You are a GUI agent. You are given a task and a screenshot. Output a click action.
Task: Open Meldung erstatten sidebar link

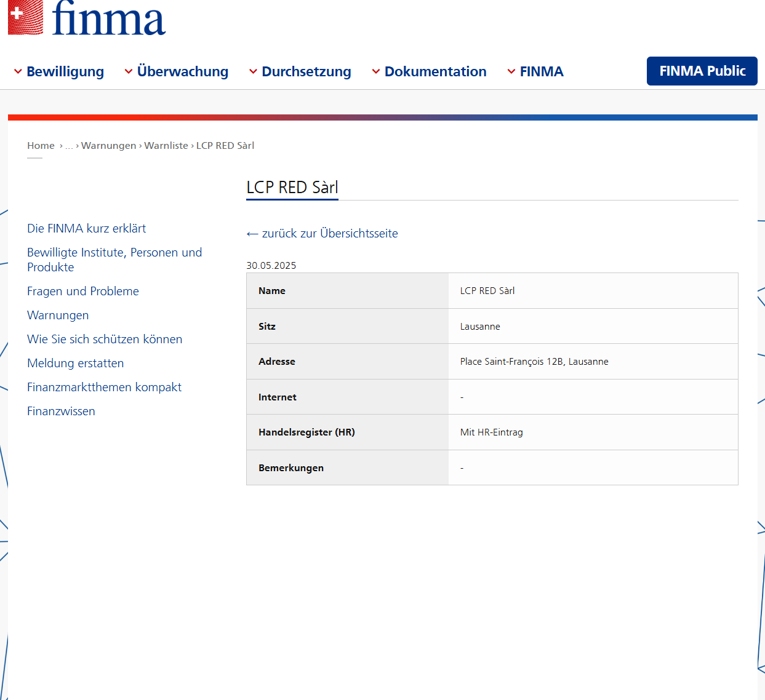coord(76,363)
